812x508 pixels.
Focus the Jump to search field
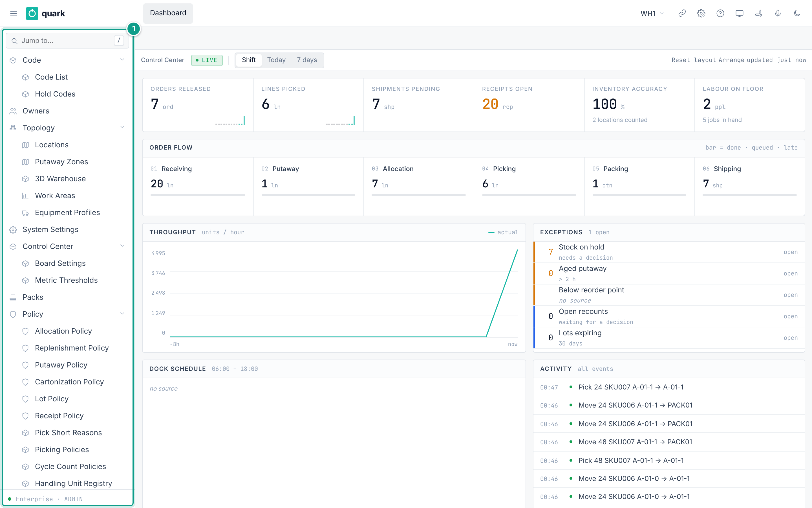click(67, 41)
